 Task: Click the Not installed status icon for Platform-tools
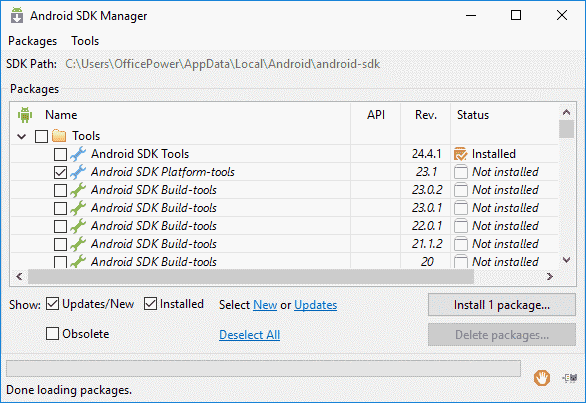tap(460, 172)
